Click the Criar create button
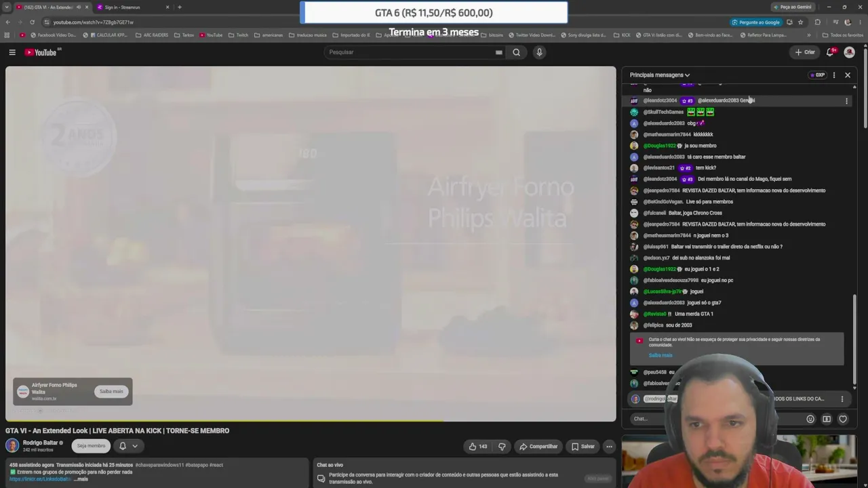The height and width of the screenshot is (488, 868). click(805, 52)
